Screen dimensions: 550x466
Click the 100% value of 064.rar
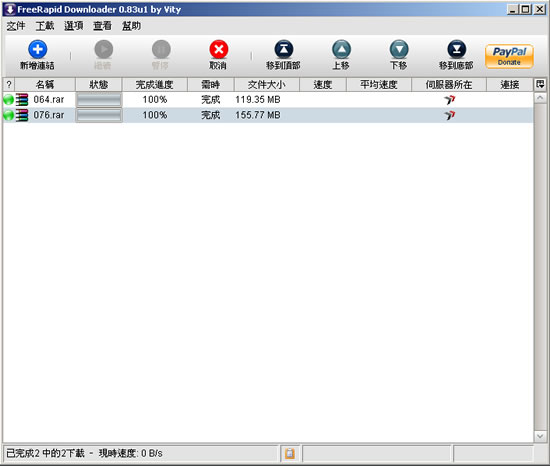[155, 100]
